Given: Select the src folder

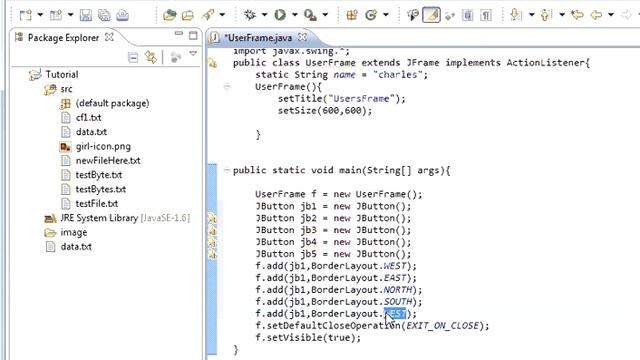Looking at the screenshot, I should (x=66, y=89).
